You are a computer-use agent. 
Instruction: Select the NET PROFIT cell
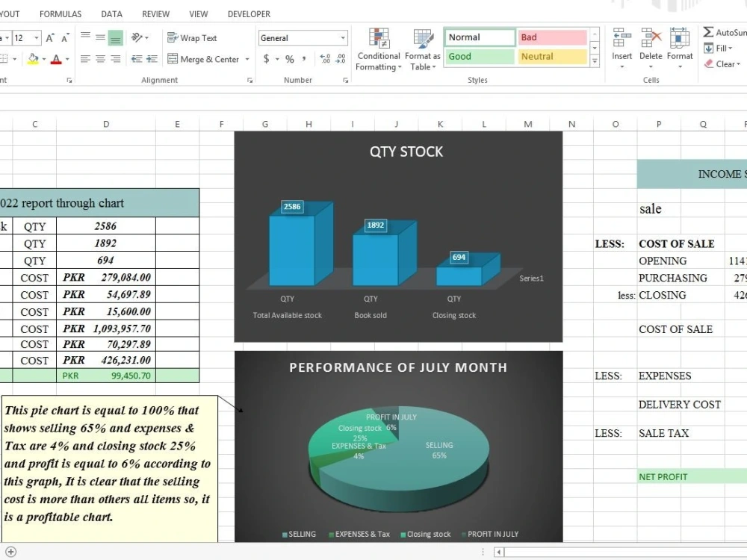coord(692,476)
